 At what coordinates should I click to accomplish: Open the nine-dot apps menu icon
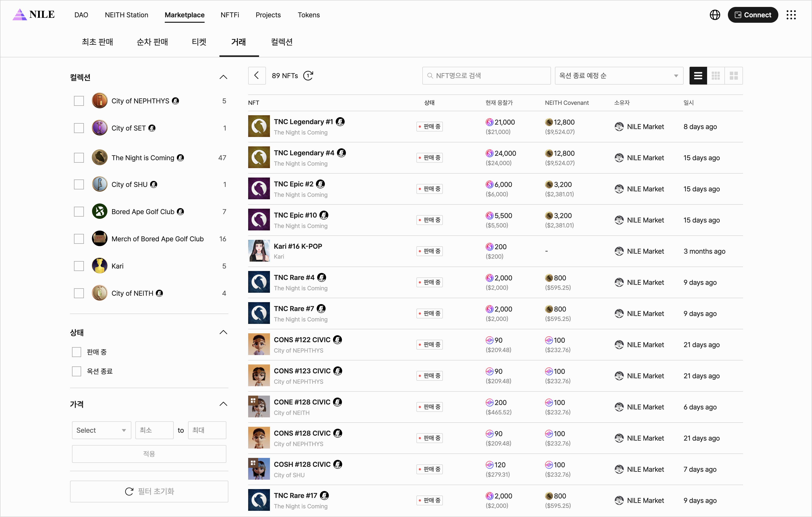pyautogui.click(x=791, y=15)
